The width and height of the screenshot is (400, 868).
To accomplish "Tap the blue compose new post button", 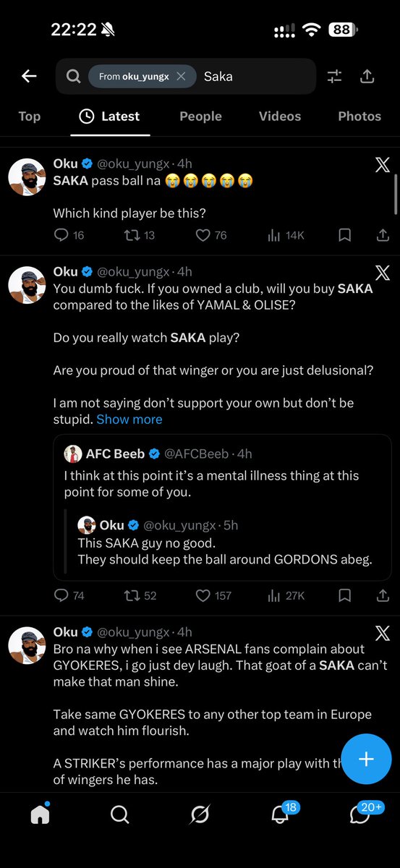I will [x=366, y=759].
